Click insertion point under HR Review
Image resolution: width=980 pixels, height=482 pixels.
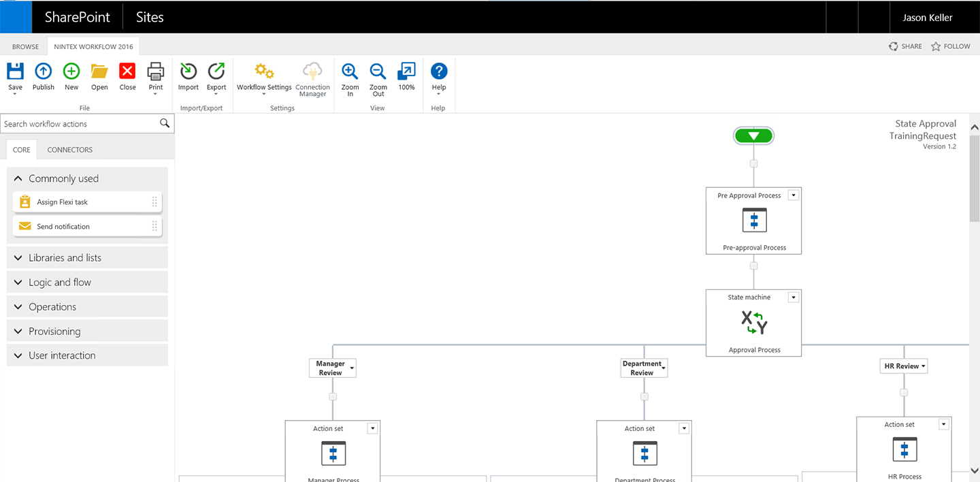[x=904, y=392]
